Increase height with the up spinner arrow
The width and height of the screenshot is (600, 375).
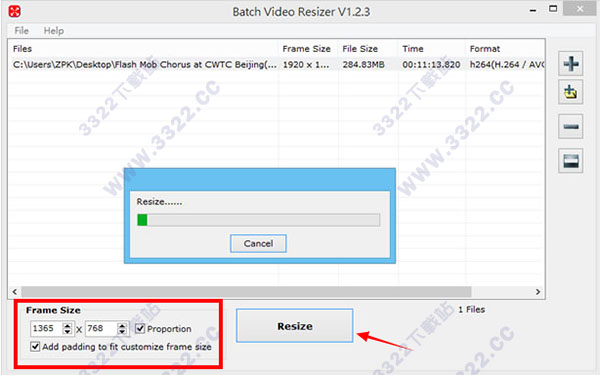(122, 325)
